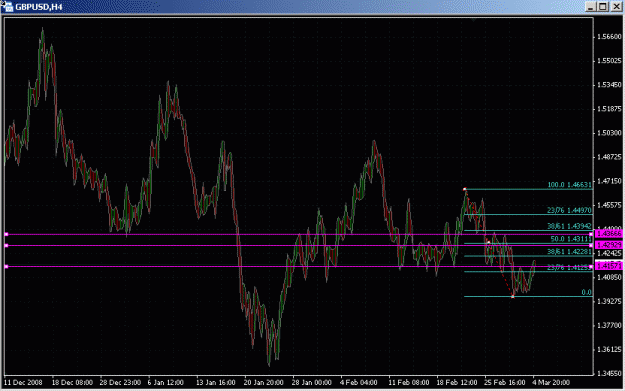This screenshot has height=391, width=625.
Task: Click the 18 Feb 12:00 time label
Action: coord(457,383)
